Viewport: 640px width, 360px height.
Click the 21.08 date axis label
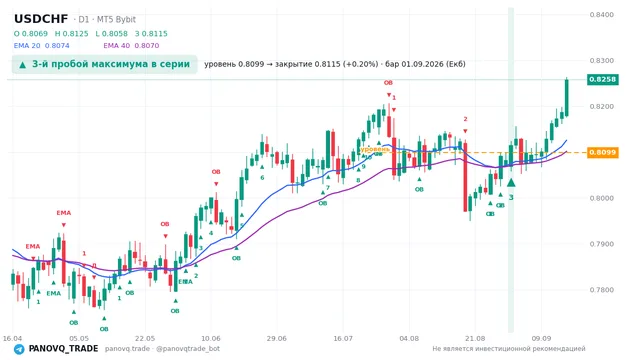475,338
